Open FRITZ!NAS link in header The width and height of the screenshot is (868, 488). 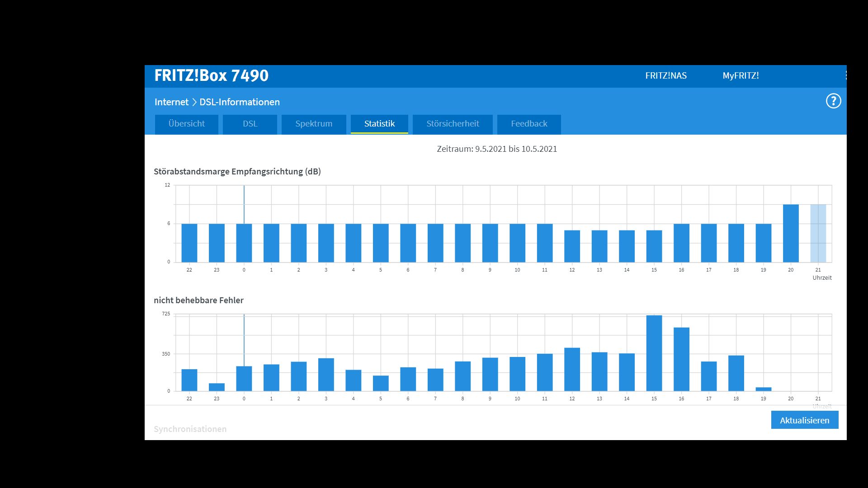[x=665, y=76]
